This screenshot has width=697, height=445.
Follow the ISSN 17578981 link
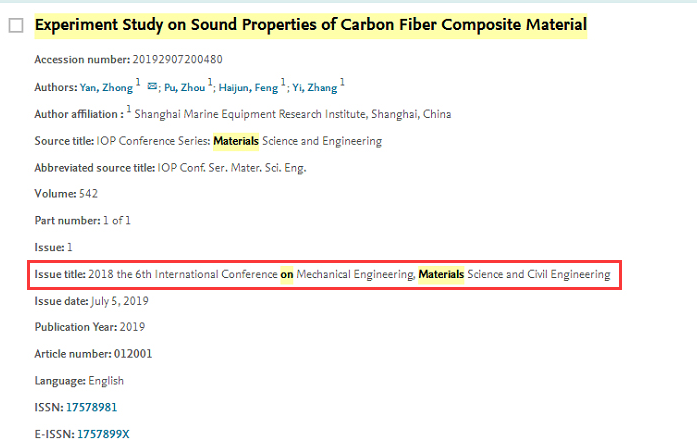(x=92, y=407)
